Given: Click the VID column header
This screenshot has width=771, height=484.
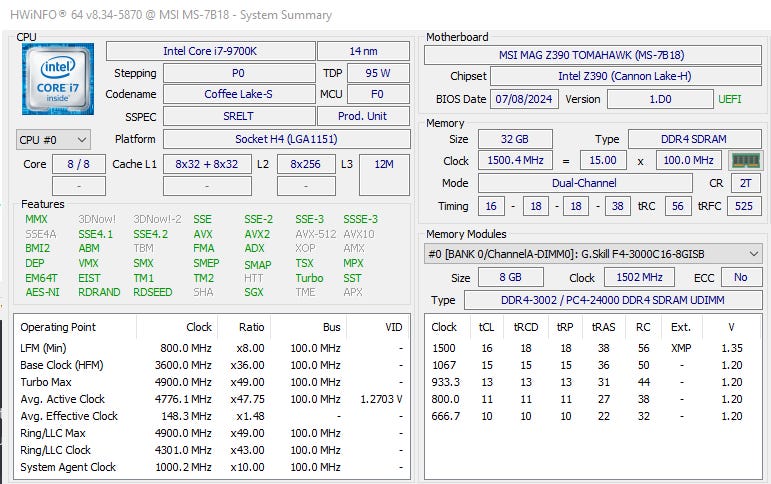Looking at the screenshot, I should [x=394, y=327].
